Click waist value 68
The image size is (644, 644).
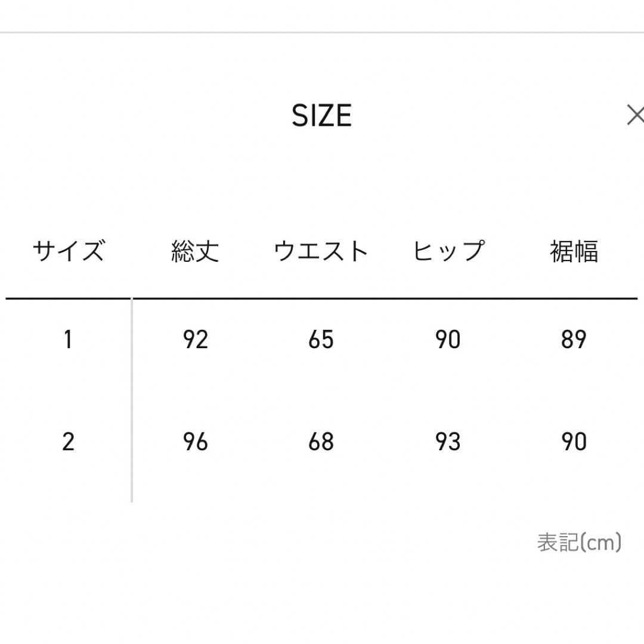point(321,442)
